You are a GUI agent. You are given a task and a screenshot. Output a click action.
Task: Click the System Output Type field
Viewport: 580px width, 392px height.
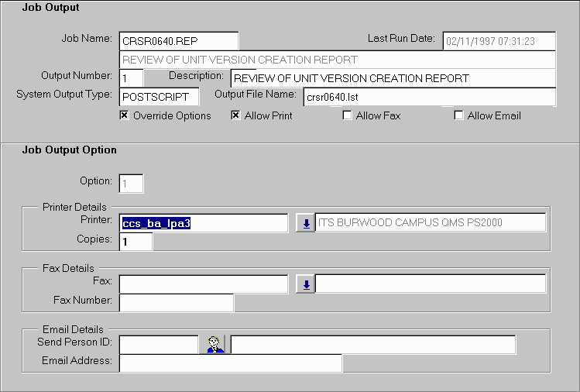pos(159,97)
